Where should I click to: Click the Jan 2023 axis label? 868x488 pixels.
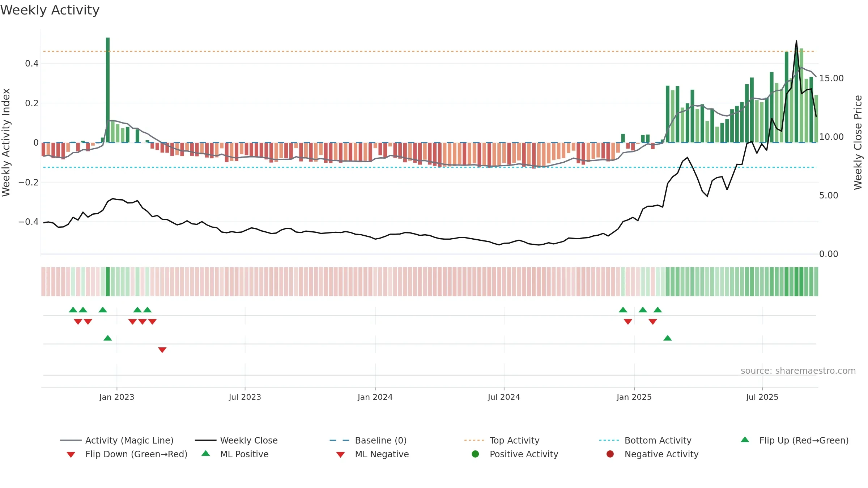pyautogui.click(x=117, y=397)
